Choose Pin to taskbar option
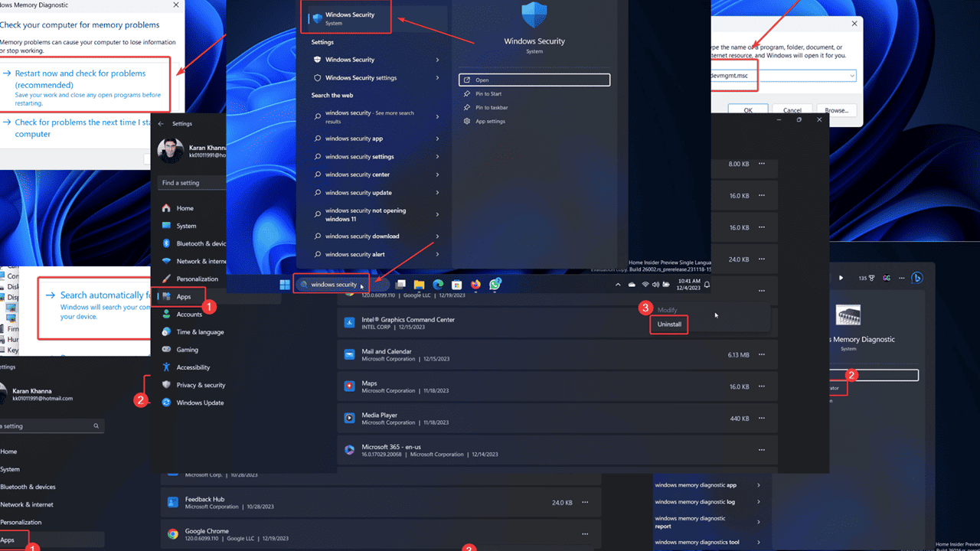Screen dimensions: 980x551 (x=492, y=107)
